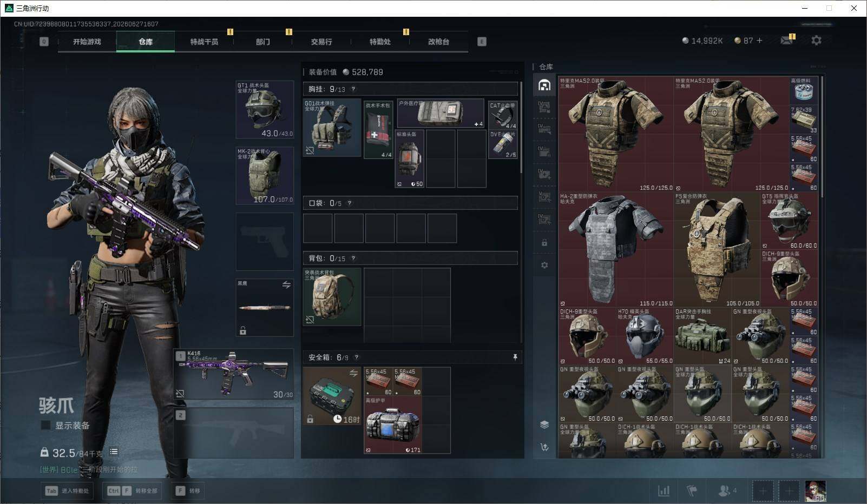Select the safe box with 16时 timer
Screen dimensions: 867x504
point(332,396)
